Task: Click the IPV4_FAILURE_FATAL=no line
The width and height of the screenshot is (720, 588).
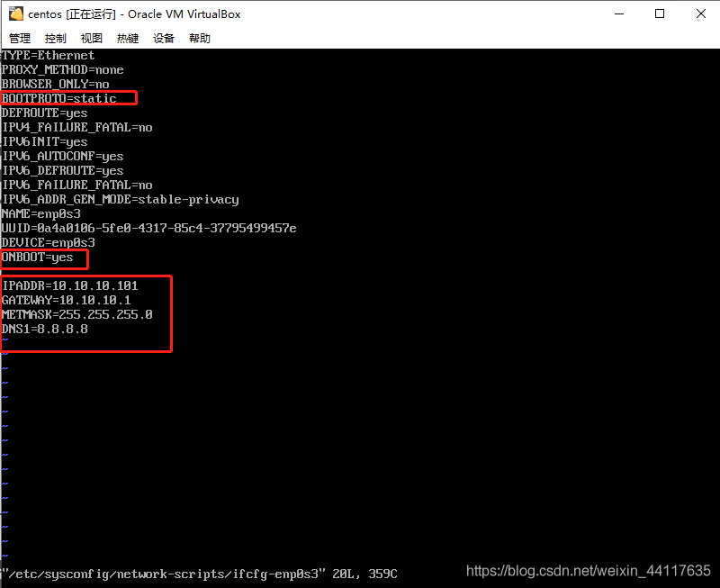Action: (77, 127)
